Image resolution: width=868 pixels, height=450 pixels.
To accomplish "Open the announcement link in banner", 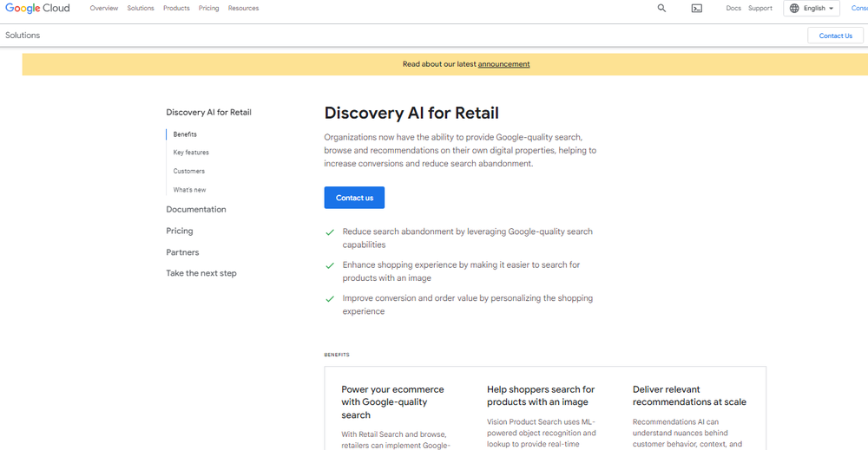I will pyautogui.click(x=503, y=64).
